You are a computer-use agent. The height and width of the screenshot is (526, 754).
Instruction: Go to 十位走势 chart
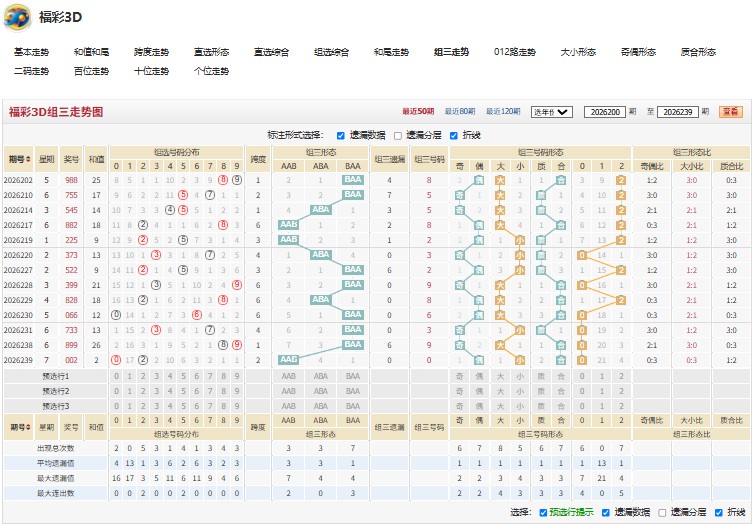(x=151, y=71)
